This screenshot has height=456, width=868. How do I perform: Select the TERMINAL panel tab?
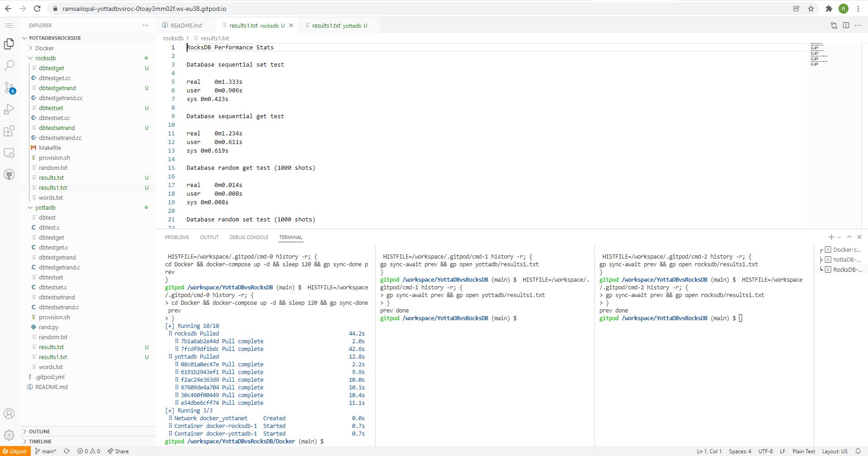[x=291, y=237]
